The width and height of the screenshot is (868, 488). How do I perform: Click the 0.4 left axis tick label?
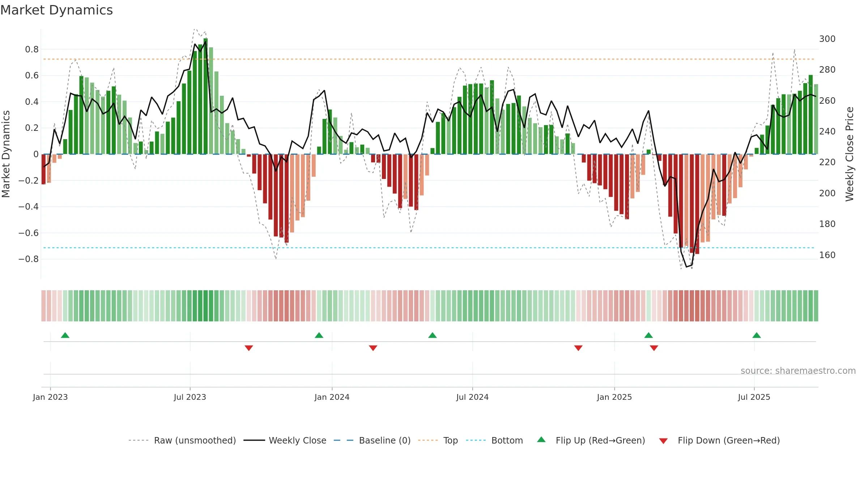(x=32, y=102)
